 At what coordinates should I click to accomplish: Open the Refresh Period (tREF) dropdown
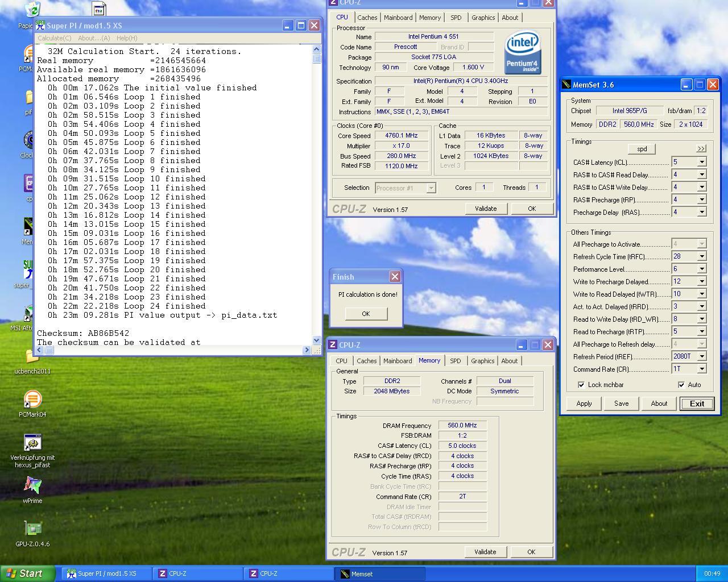pyautogui.click(x=702, y=356)
